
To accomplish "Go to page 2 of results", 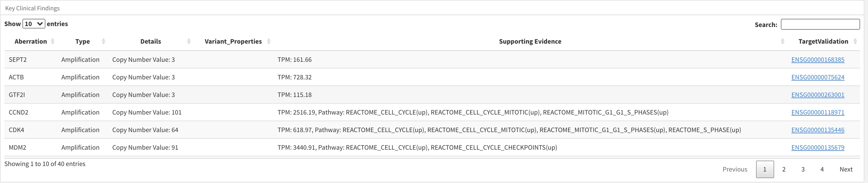I will 784,169.
